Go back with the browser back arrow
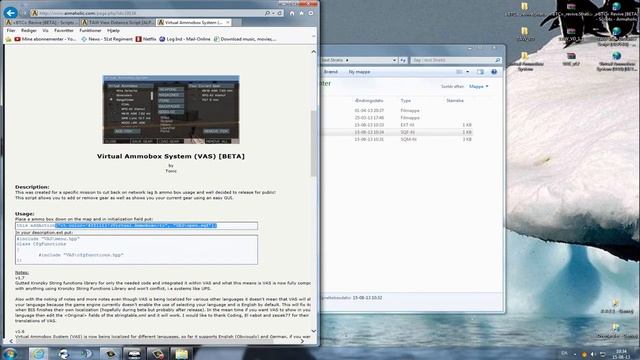This screenshot has width=640, height=360. click(x=11, y=13)
